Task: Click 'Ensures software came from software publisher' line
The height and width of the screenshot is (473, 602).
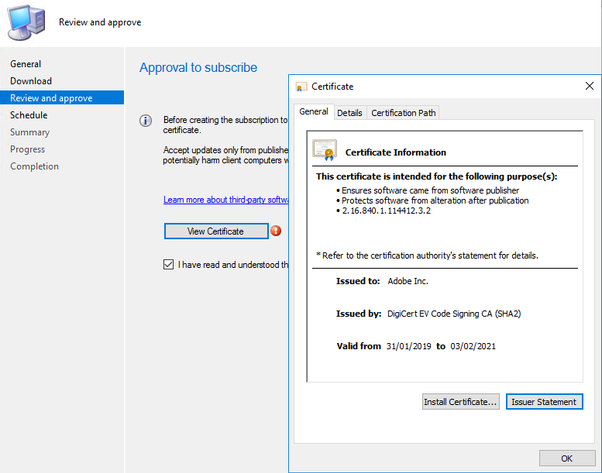Action: tap(430, 190)
